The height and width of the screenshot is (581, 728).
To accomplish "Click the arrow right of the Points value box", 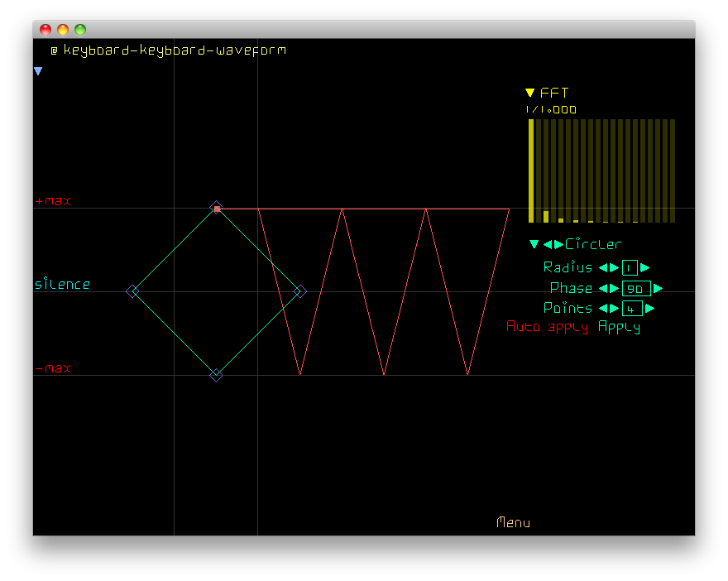I will click(650, 308).
